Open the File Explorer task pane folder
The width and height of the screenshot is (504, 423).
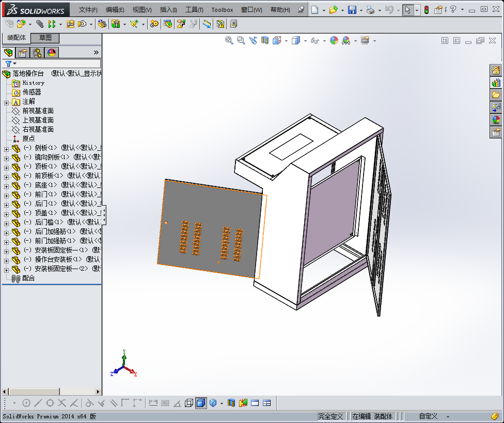496,95
